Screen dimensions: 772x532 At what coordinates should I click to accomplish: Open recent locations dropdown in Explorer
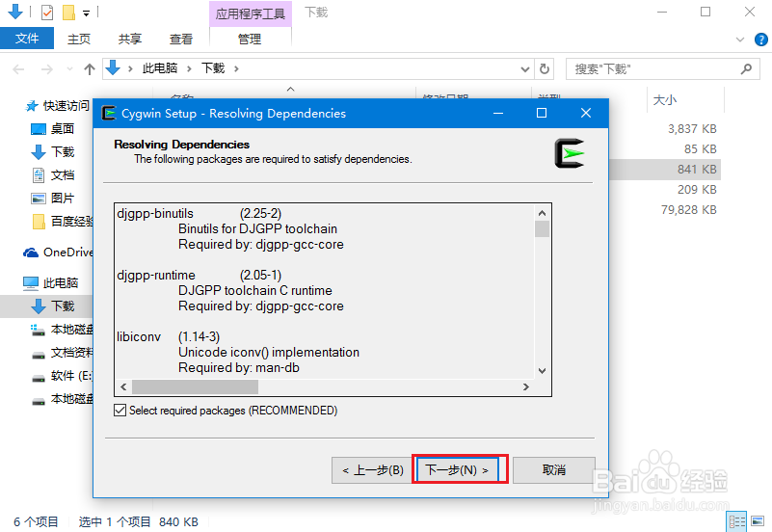coord(69,69)
